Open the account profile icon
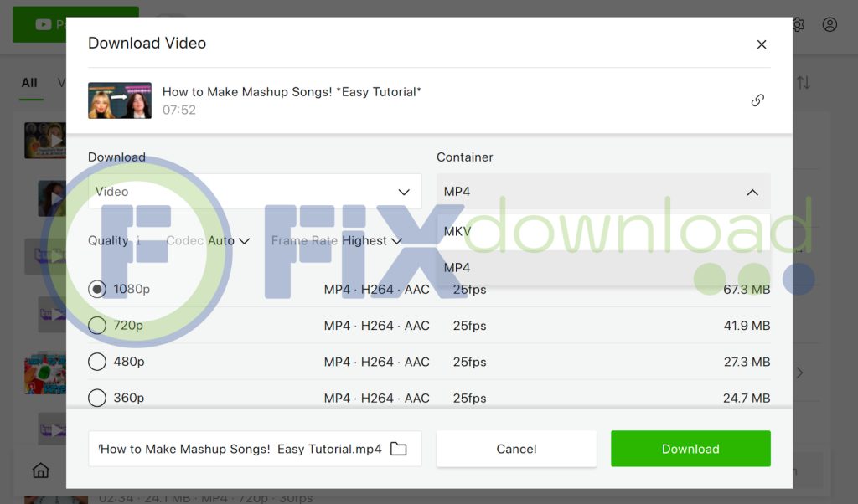 830,24
